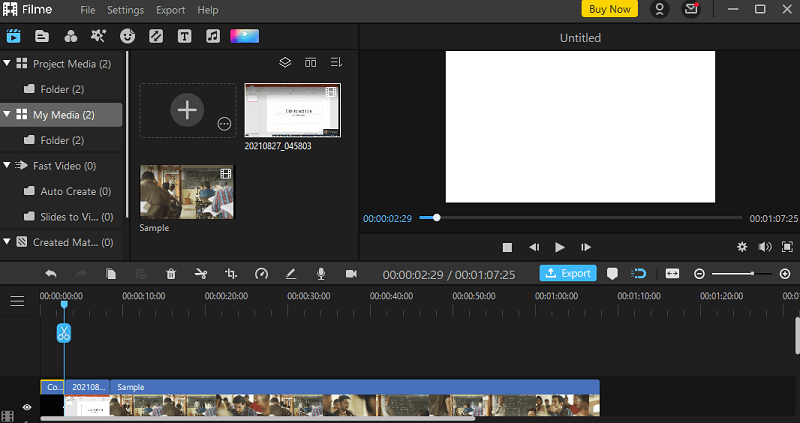800x423 pixels.
Task: Open the folder resources tab icon
Action: point(42,36)
